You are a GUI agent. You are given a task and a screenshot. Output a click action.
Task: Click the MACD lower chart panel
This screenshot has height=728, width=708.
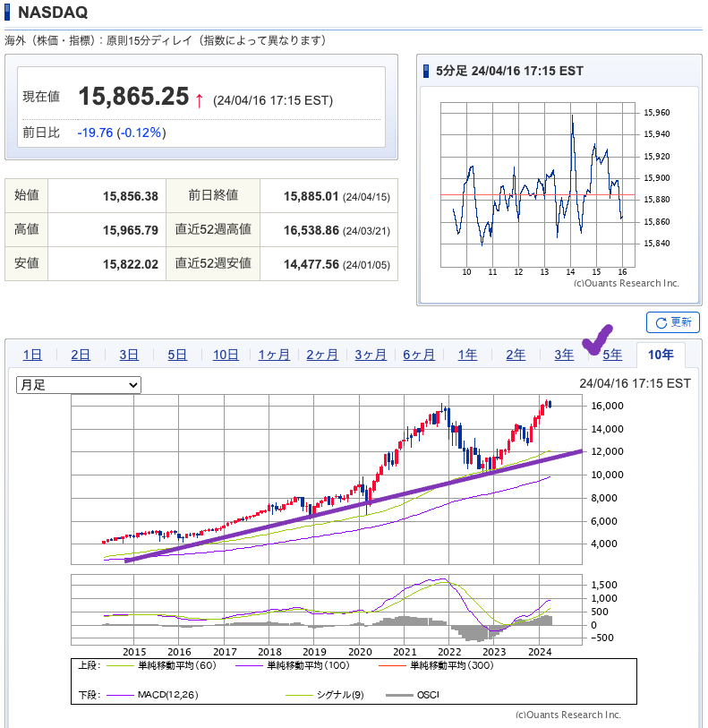coord(327,610)
